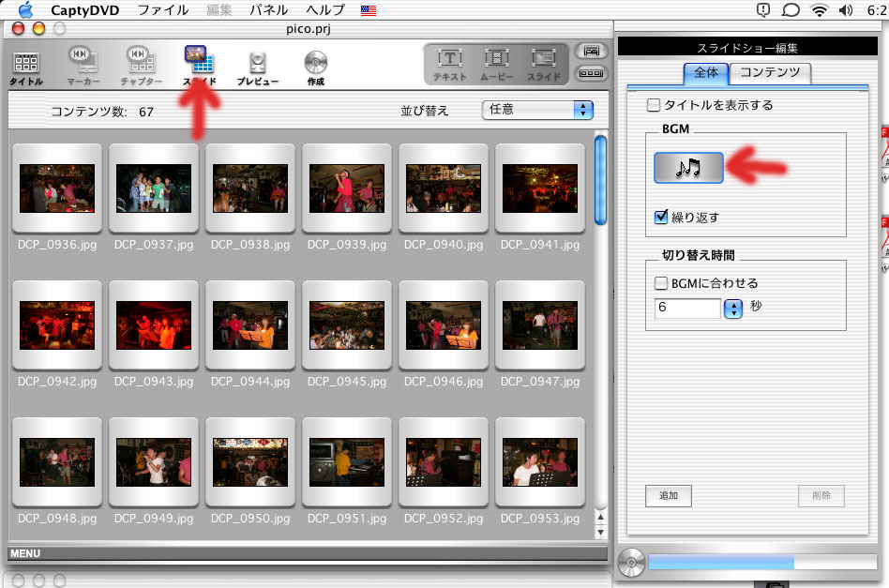Click the マーカー (Marker) toolbar icon
Viewport: 889px width, 588px height.
pos(83,66)
